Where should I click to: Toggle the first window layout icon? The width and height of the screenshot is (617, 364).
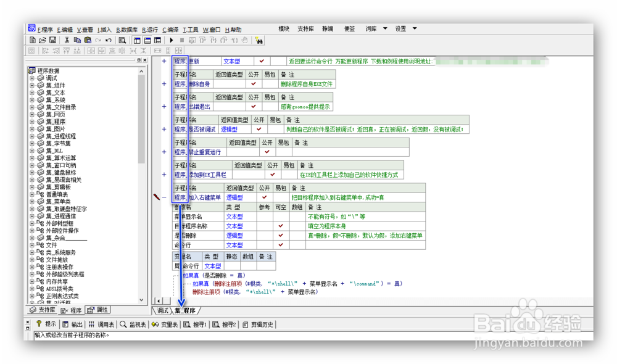(137, 40)
